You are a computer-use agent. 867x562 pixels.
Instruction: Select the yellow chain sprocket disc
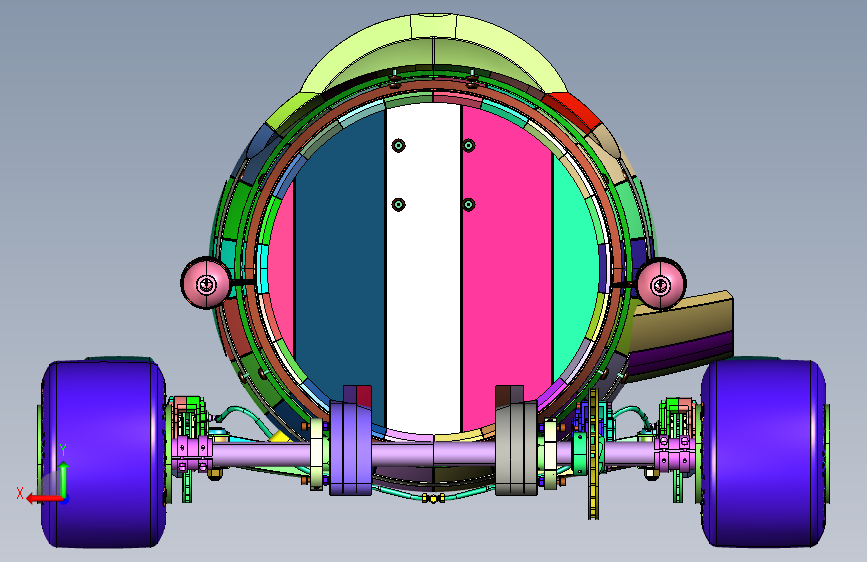click(x=593, y=454)
